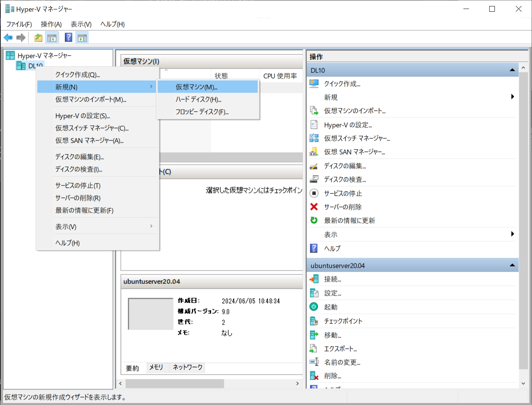532x405 pixels.
Task: Click the VM preview thumbnail
Action: (x=151, y=314)
